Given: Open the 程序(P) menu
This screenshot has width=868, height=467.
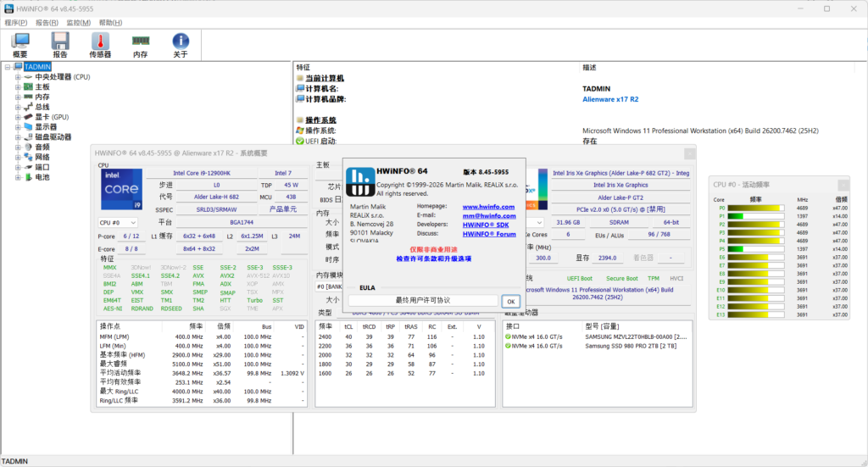Looking at the screenshot, I should [x=16, y=23].
